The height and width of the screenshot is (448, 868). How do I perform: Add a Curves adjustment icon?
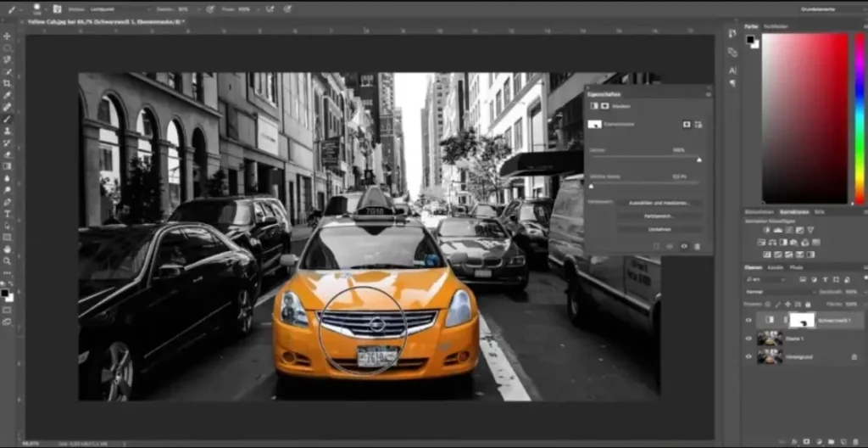(789, 230)
